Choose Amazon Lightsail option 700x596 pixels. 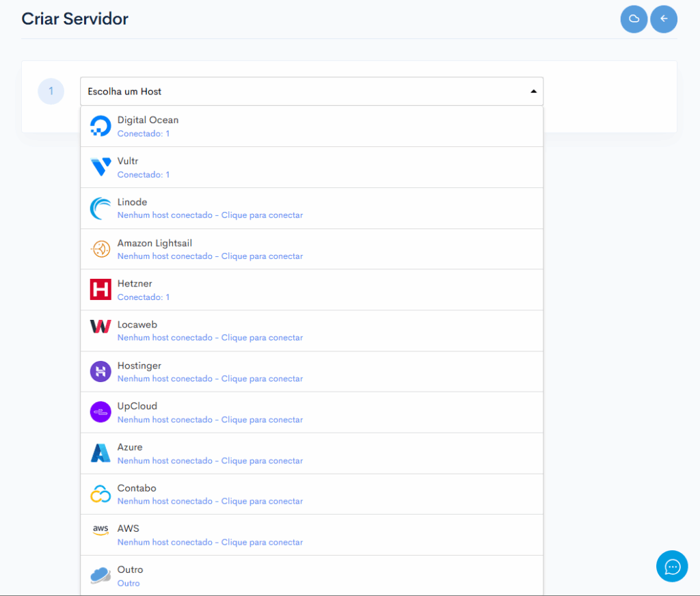pos(312,249)
